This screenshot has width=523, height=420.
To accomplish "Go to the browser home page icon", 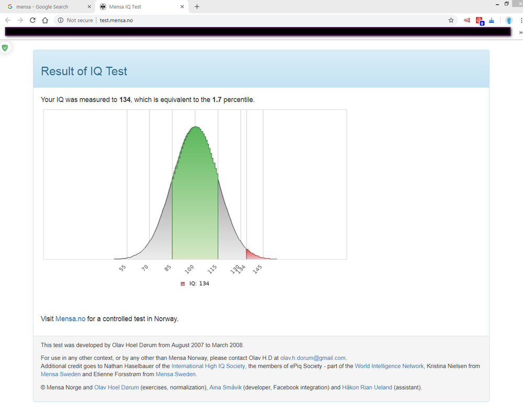I will coord(45,20).
